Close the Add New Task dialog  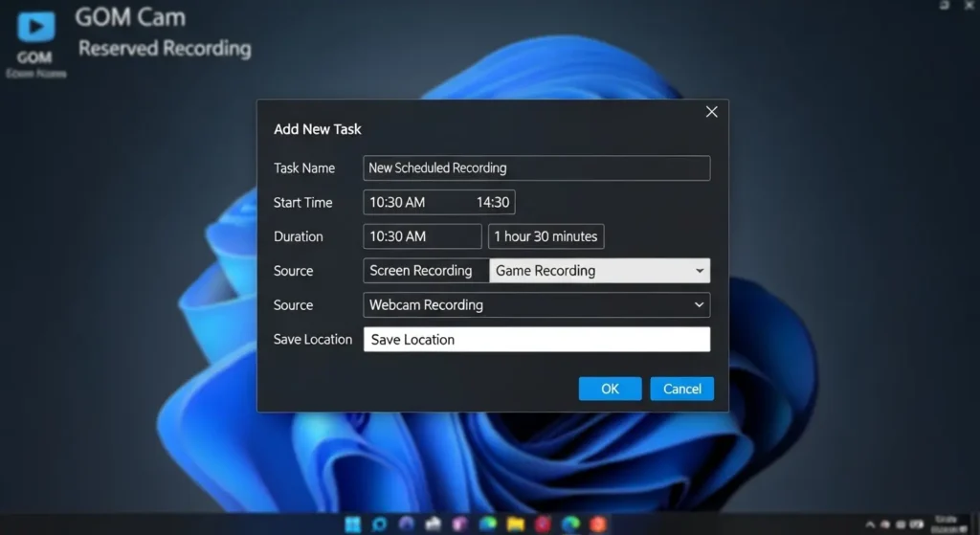pyautogui.click(x=711, y=112)
